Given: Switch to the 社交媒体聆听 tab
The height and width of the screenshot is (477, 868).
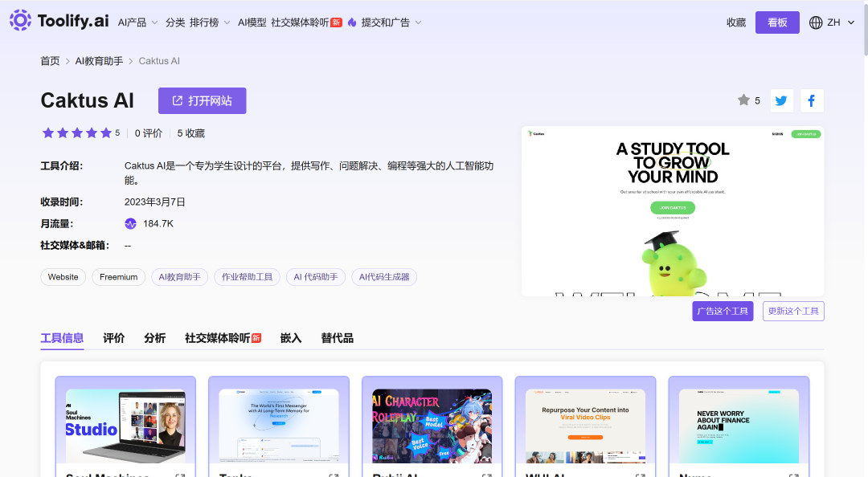Looking at the screenshot, I should click(x=223, y=338).
